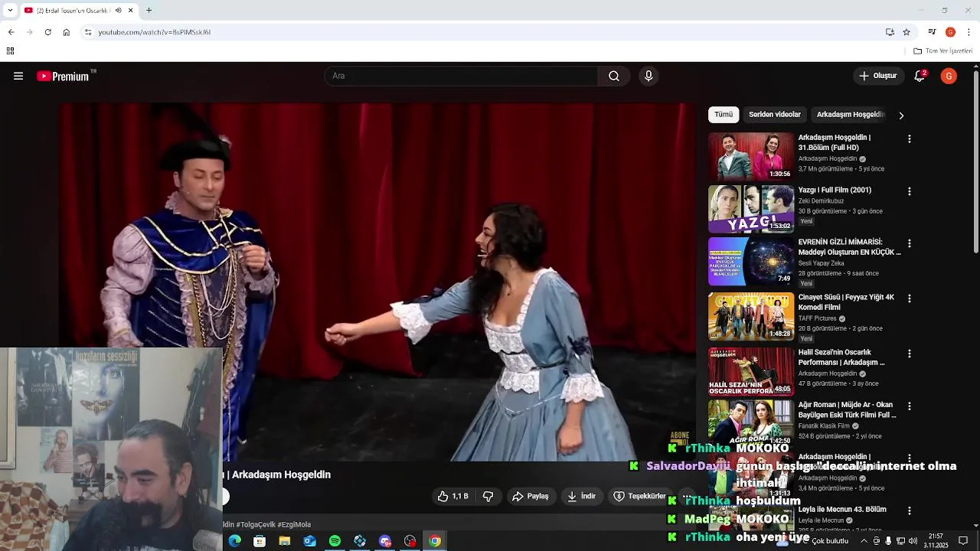This screenshot has height=551, width=980.
Task: Click the #TolgaÇevik hashtag
Action: 255,524
